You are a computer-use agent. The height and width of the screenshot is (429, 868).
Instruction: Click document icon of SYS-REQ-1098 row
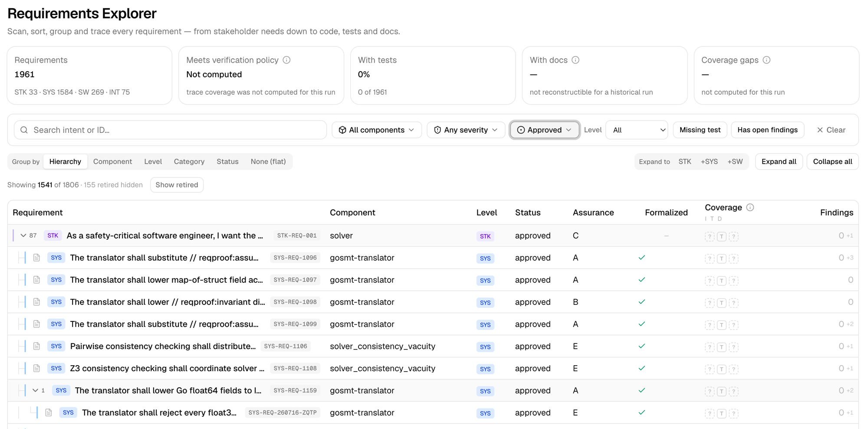click(37, 302)
